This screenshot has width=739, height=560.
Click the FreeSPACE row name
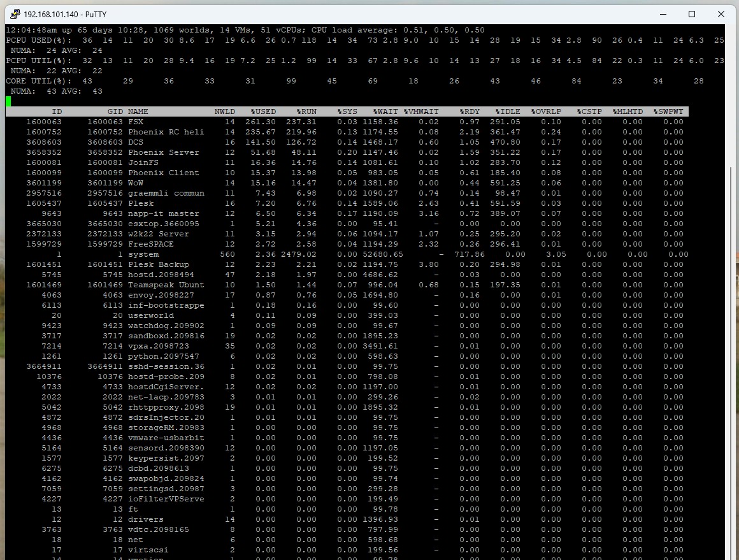coord(151,244)
